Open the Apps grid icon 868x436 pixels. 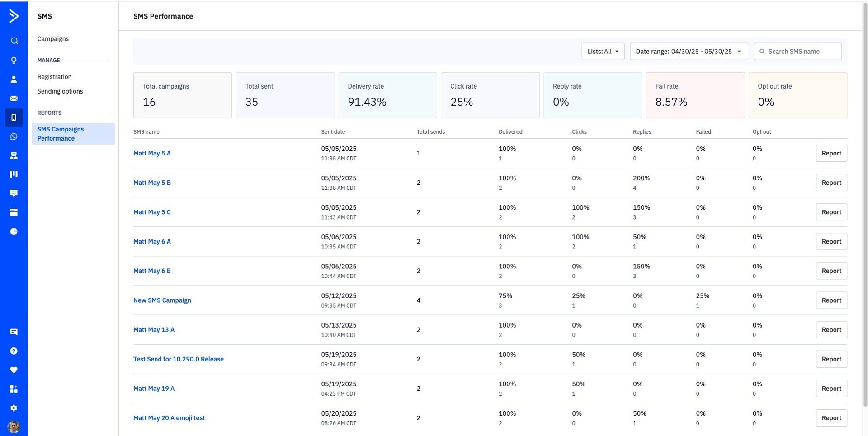click(x=14, y=389)
